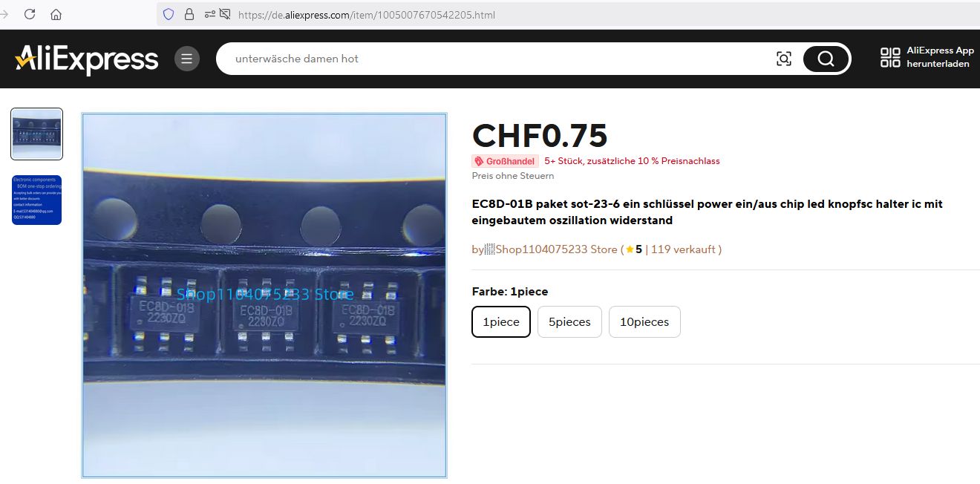980x484 pixels.
Task: Select the 5pieces option
Action: click(569, 321)
